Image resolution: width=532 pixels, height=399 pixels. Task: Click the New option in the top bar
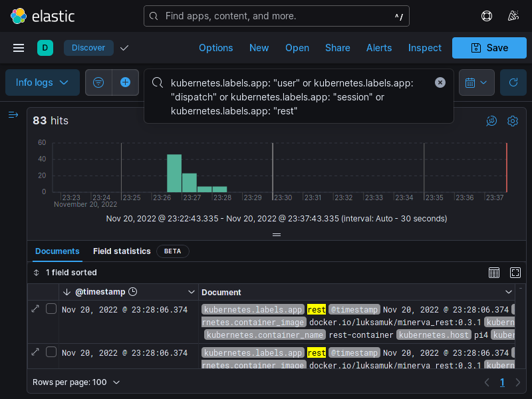click(259, 48)
